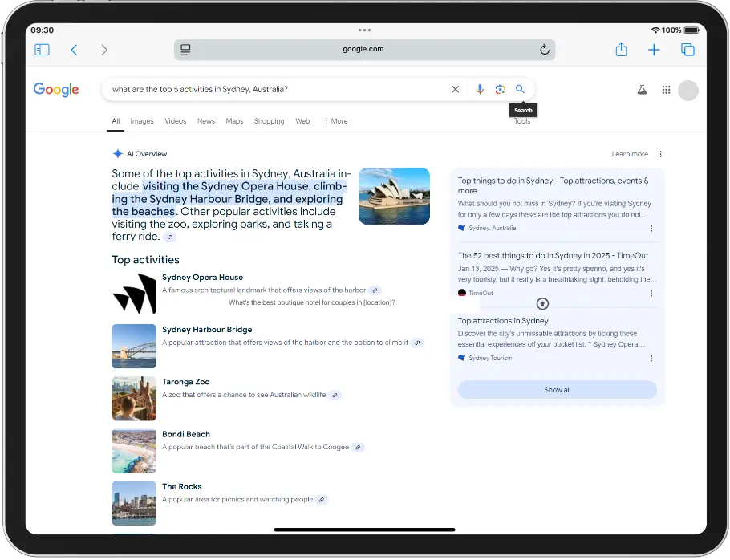
Task: Open The Rocks skyline thumbnail
Action: click(134, 503)
